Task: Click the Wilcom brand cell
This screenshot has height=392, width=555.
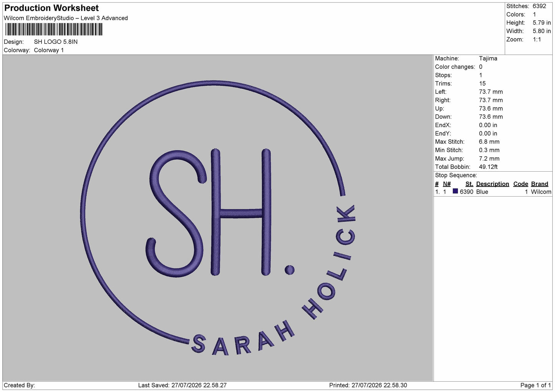Action: tap(541, 192)
